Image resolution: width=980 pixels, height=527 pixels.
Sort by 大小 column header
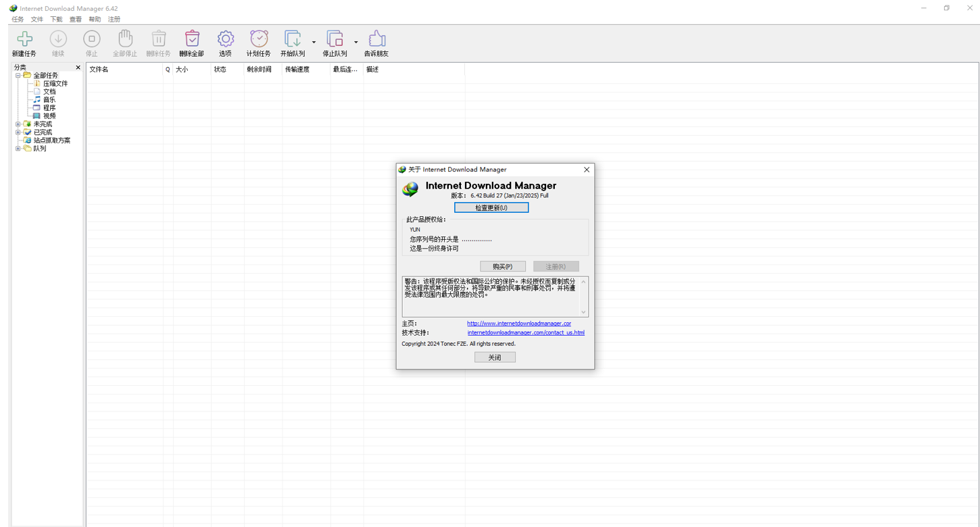coord(192,70)
